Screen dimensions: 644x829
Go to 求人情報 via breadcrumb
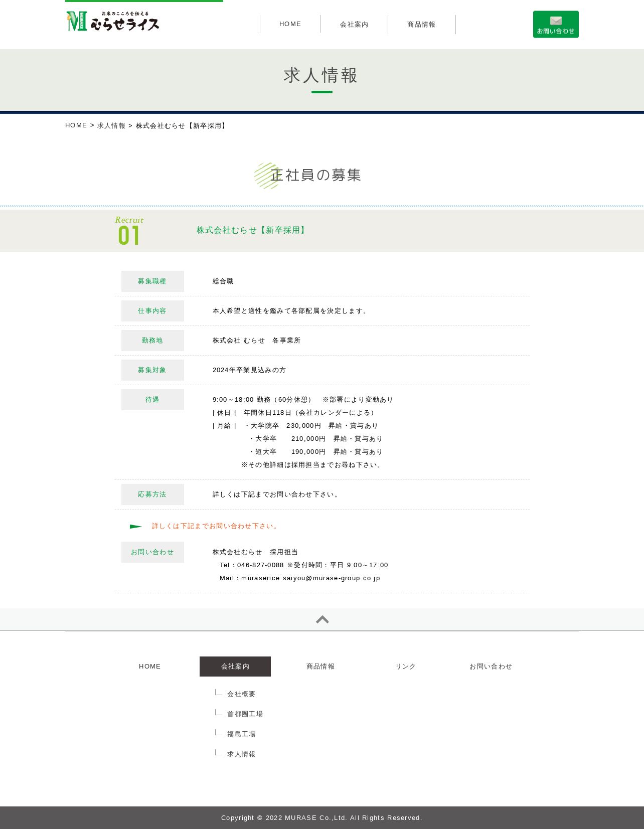coord(111,125)
